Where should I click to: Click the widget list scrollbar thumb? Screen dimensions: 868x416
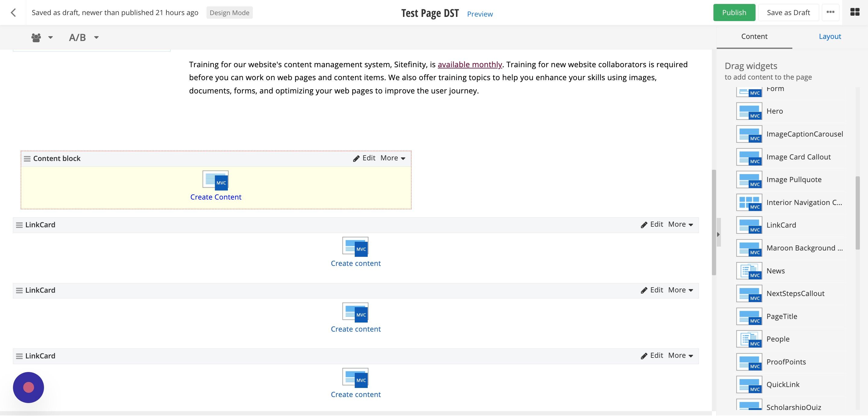857,213
